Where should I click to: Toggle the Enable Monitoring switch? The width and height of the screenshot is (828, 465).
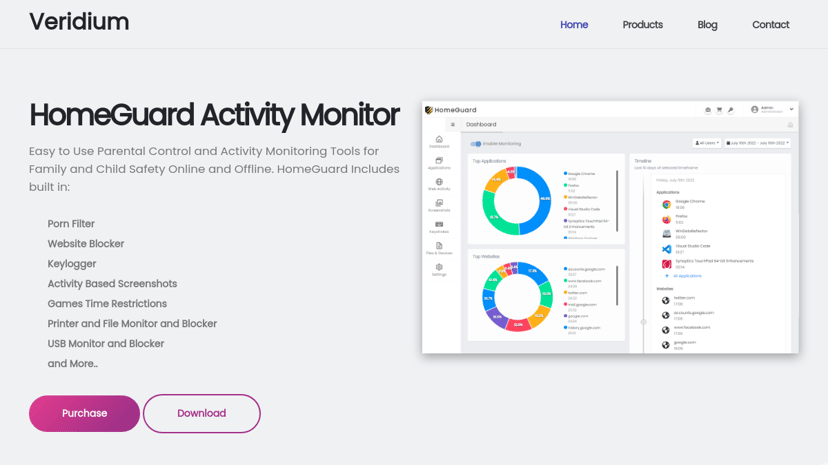(x=476, y=144)
